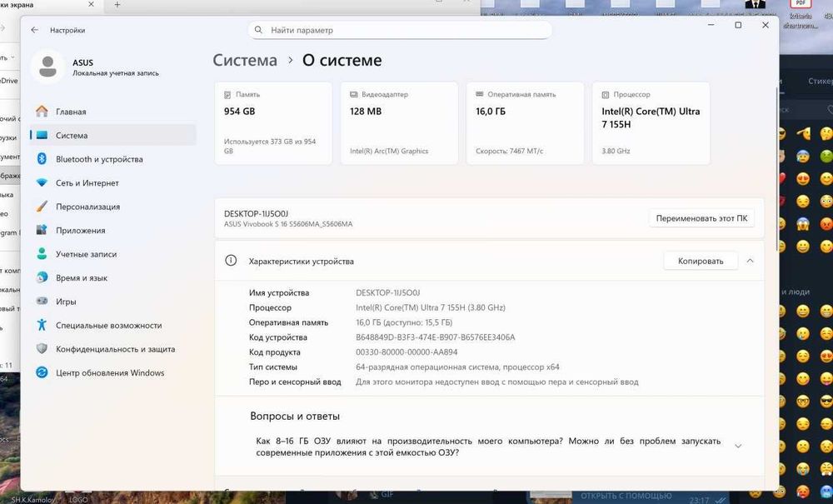Open the Игры settings page
The image size is (833, 504).
point(113,301)
